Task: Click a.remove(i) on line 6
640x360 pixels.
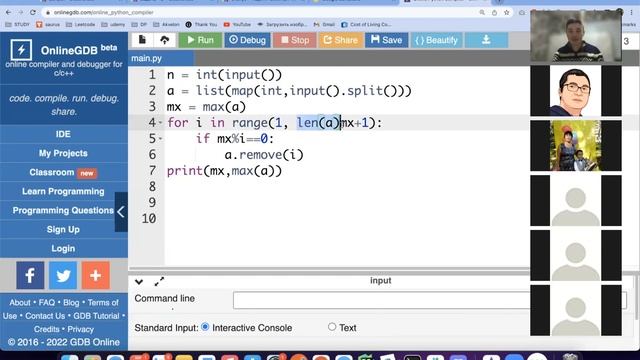Action: tap(264, 155)
